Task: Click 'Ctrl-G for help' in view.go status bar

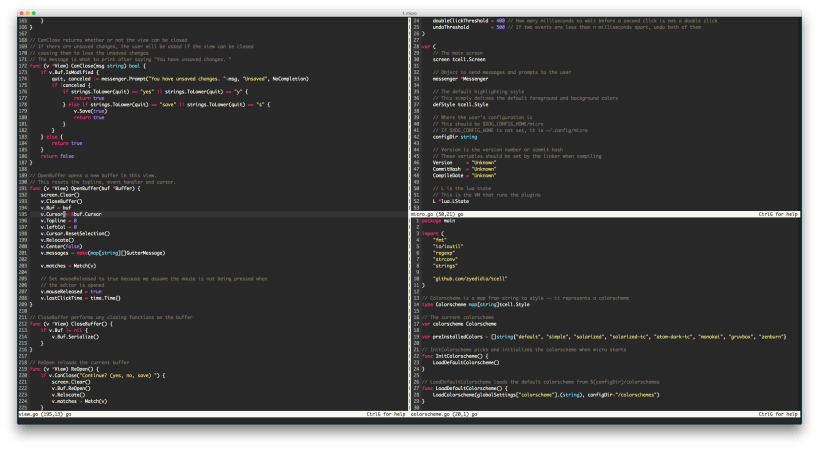Action: [385, 414]
